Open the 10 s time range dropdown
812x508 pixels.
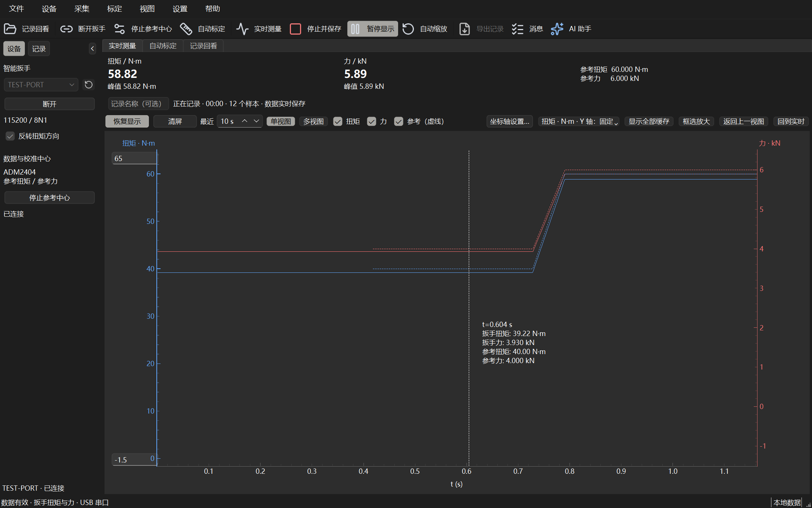(256, 121)
